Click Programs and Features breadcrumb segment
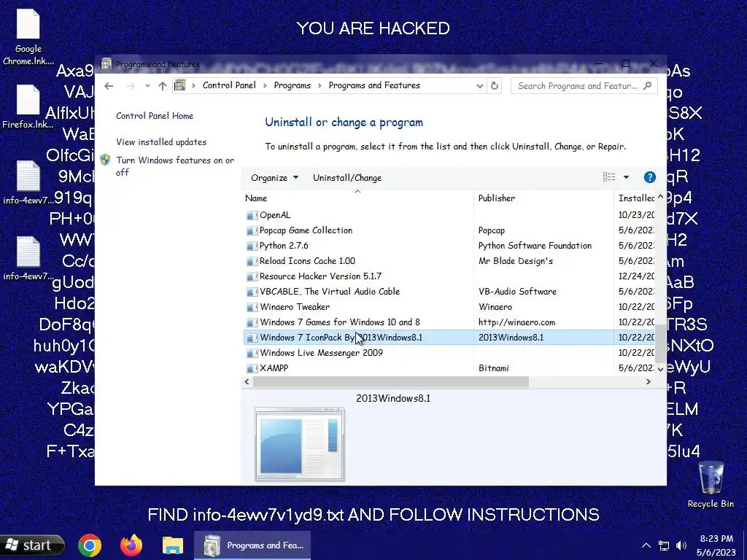This screenshot has height=560, width=747. pyautogui.click(x=374, y=85)
